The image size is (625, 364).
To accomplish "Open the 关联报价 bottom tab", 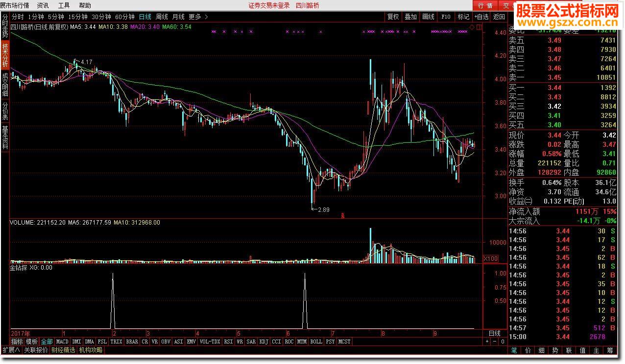I will [36, 350].
